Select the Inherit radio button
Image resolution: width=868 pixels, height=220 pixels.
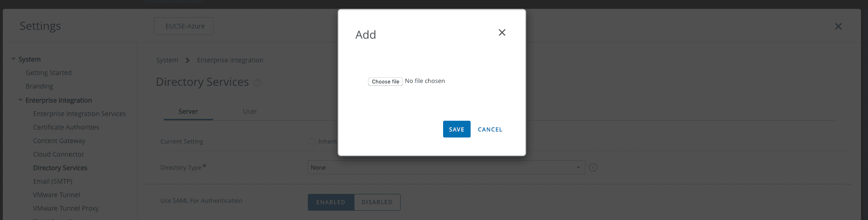coord(312,141)
